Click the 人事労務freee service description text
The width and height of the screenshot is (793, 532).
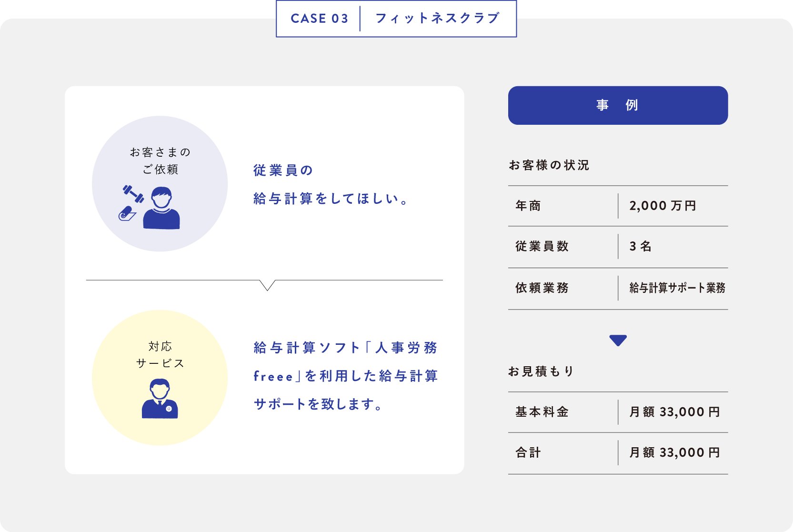click(x=346, y=376)
